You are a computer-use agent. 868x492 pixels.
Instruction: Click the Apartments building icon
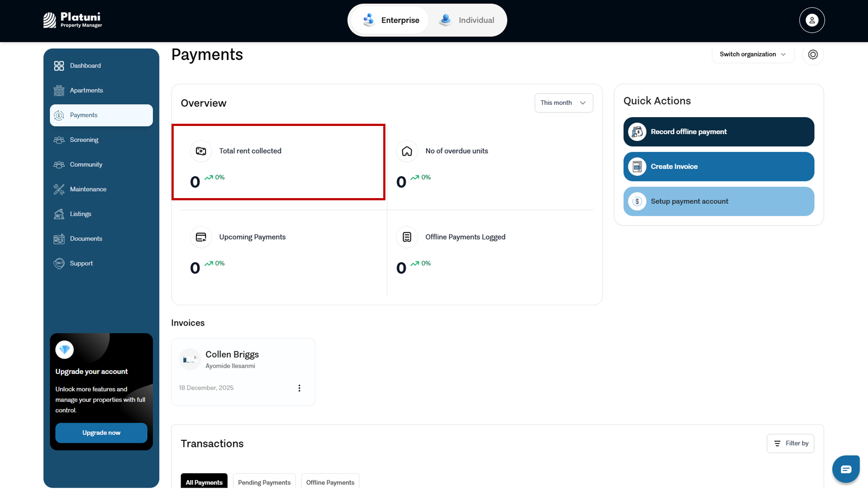(x=59, y=91)
